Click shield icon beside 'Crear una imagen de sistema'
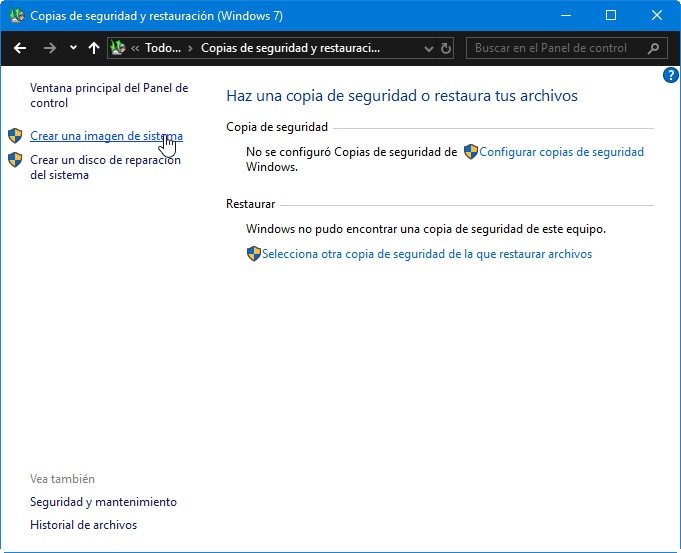Screen dimensions: 681x553 tap(15, 136)
